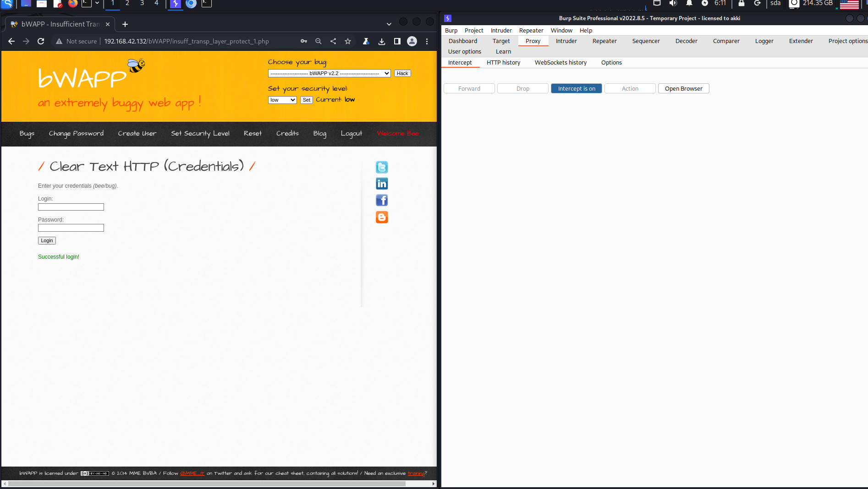Click the Open Browser button
The width and height of the screenshot is (868, 489).
click(683, 88)
